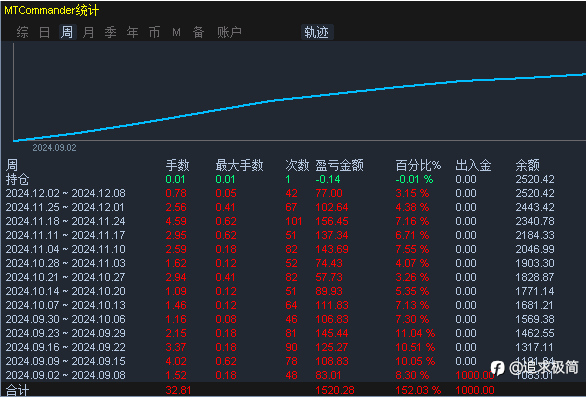Click percentage value 10.51 %
The image size is (586, 397).
415,347
